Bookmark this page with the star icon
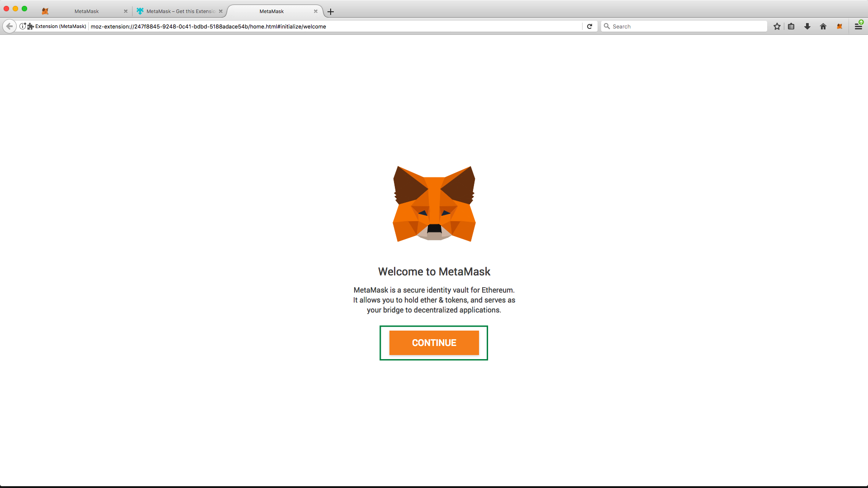This screenshot has height=488, width=868. click(x=777, y=26)
